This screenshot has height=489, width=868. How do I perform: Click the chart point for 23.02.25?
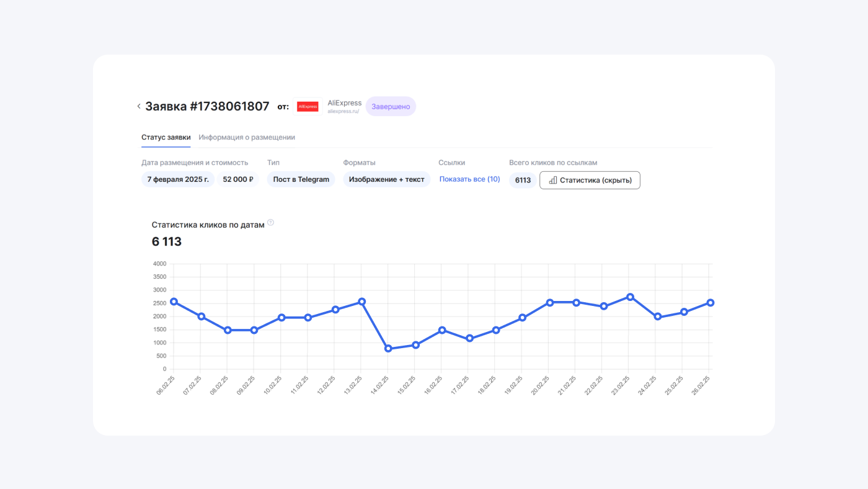coord(630,297)
